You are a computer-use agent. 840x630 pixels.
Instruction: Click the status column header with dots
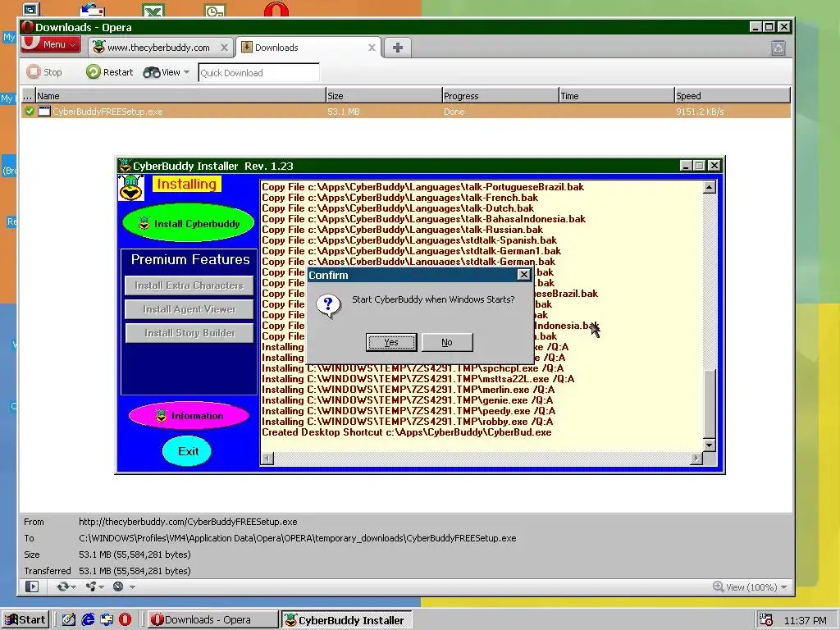(x=28, y=95)
